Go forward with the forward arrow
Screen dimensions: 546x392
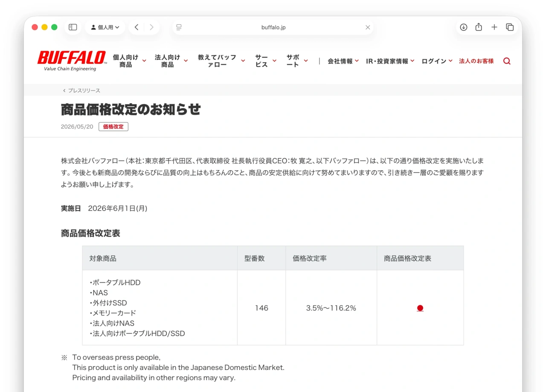(x=151, y=27)
